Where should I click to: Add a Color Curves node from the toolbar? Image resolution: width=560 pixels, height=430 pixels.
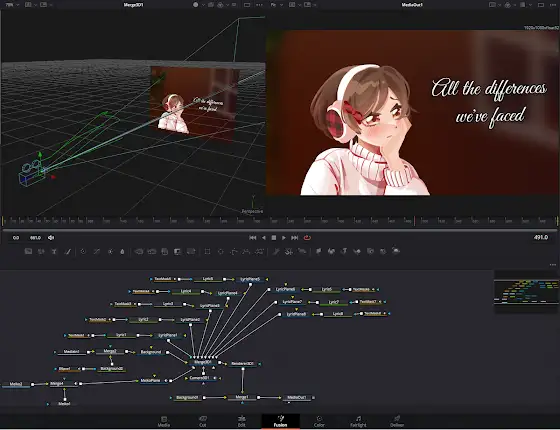click(96, 251)
